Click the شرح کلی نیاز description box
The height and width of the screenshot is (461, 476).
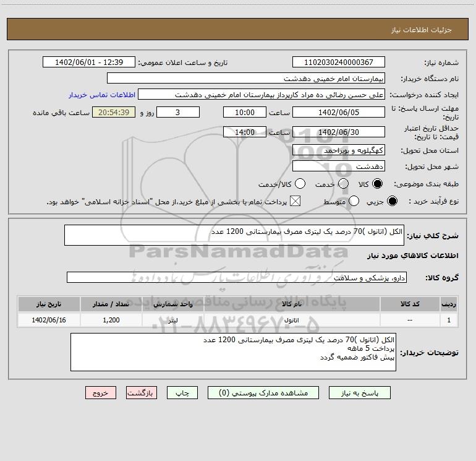click(x=234, y=235)
